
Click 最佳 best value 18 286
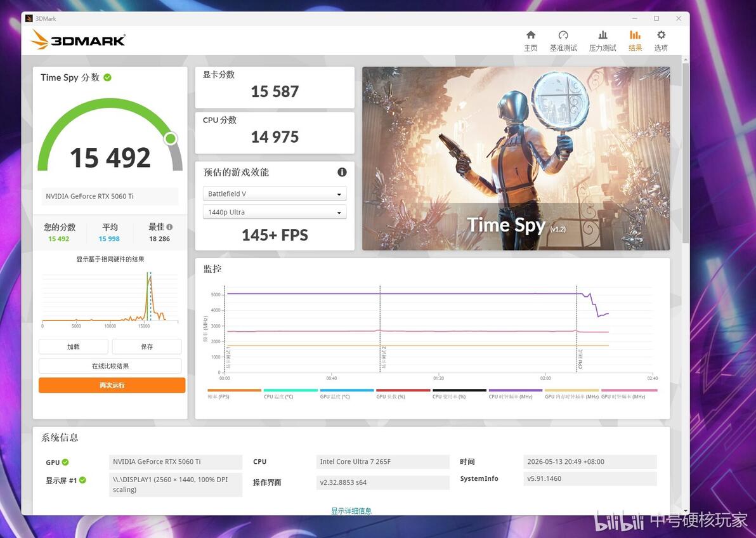coord(160,239)
